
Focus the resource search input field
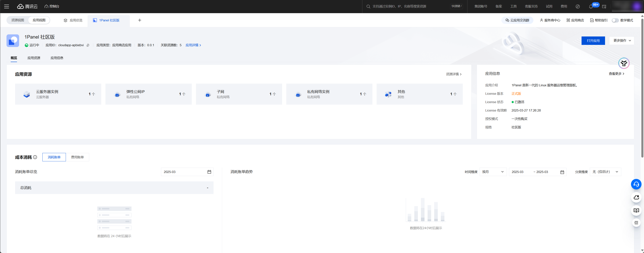point(410,6)
